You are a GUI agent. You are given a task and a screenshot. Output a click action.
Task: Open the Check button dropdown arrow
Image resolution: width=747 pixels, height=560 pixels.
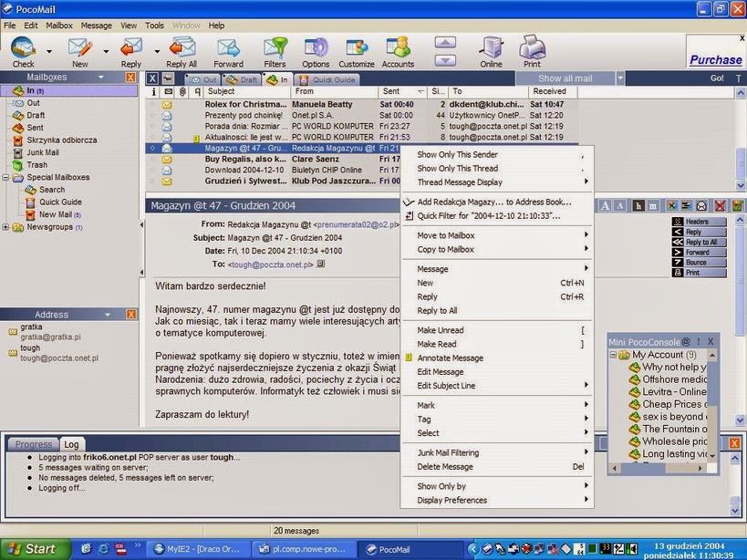[49, 51]
